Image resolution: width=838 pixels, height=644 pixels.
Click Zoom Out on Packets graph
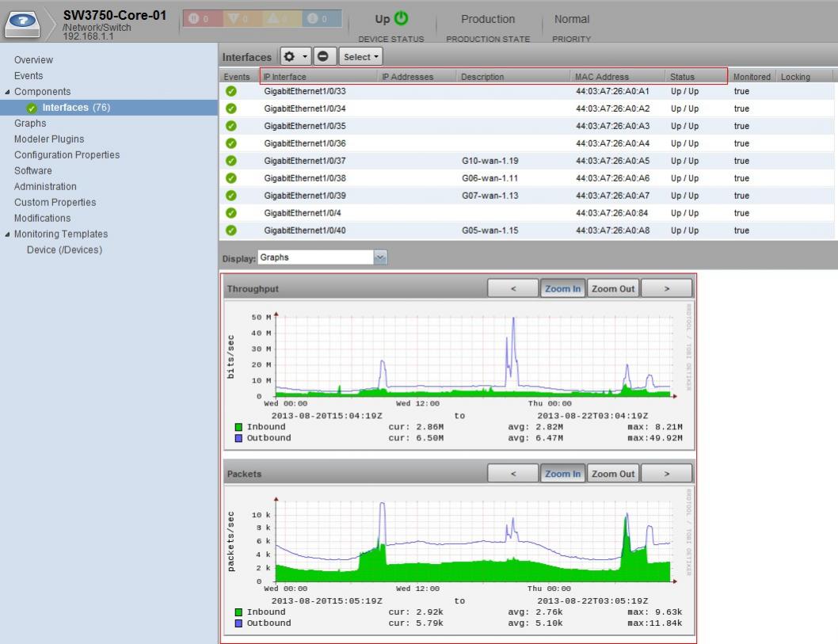(x=613, y=474)
